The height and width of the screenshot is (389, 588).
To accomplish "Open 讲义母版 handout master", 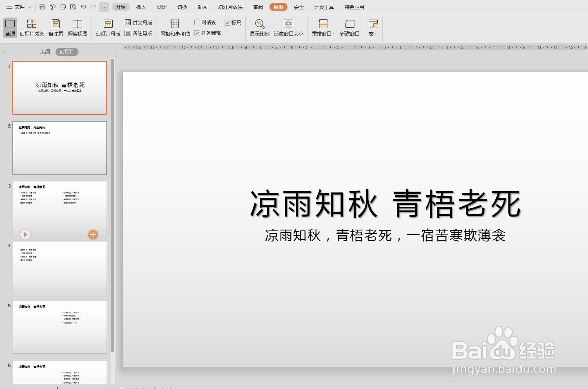I will [x=138, y=22].
